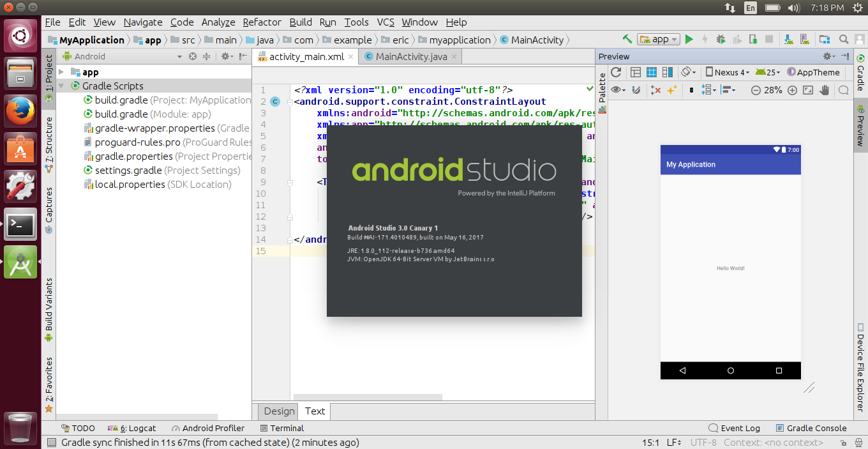The image size is (868, 449).
Task: Choose device from Nexus 4 dropdown
Action: 727,72
